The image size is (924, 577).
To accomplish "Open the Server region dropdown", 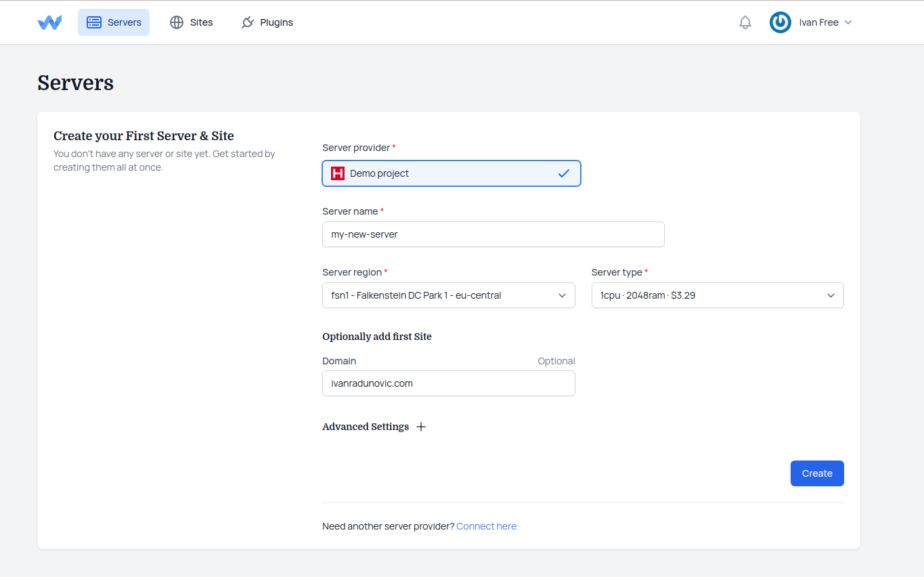I will (448, 295).
